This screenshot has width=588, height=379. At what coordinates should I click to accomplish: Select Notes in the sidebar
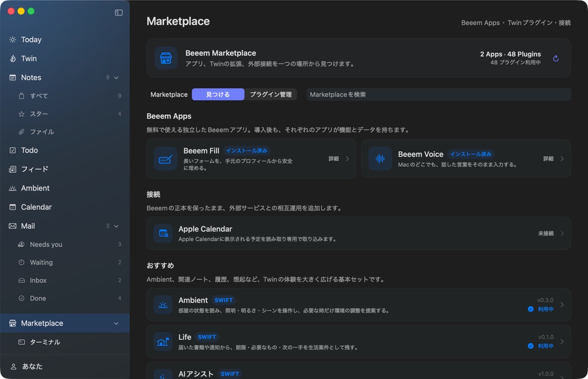[x=65, y=77]
